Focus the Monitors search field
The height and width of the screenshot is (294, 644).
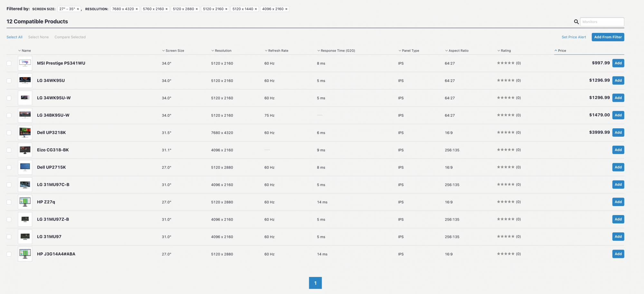602,22
